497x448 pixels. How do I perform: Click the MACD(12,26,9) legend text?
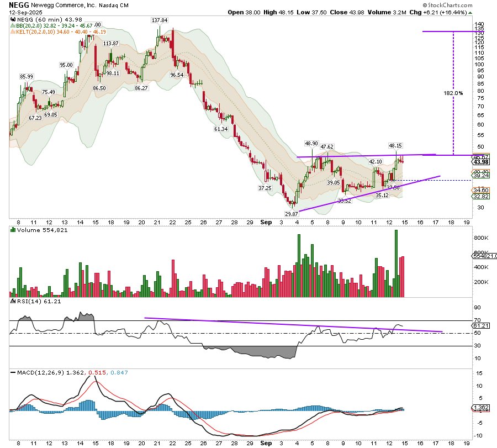pos(40,372)
